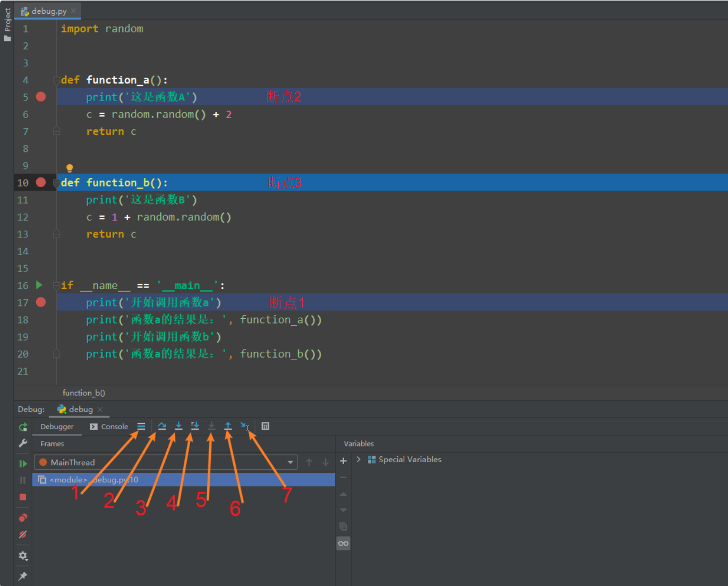Image resolution: width=728 pixels, height=586 pixels.
Task: Toggle Show Watches glasses icon
Action: coord(344,543)
